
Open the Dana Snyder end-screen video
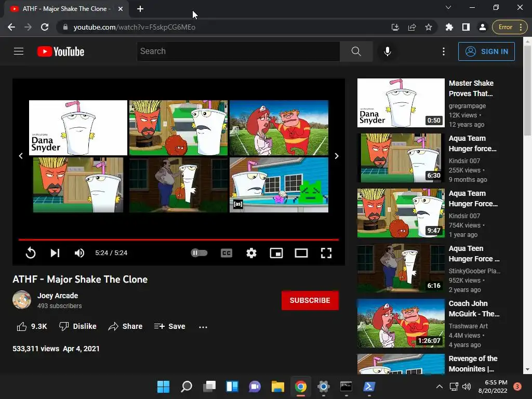[78, 128]
